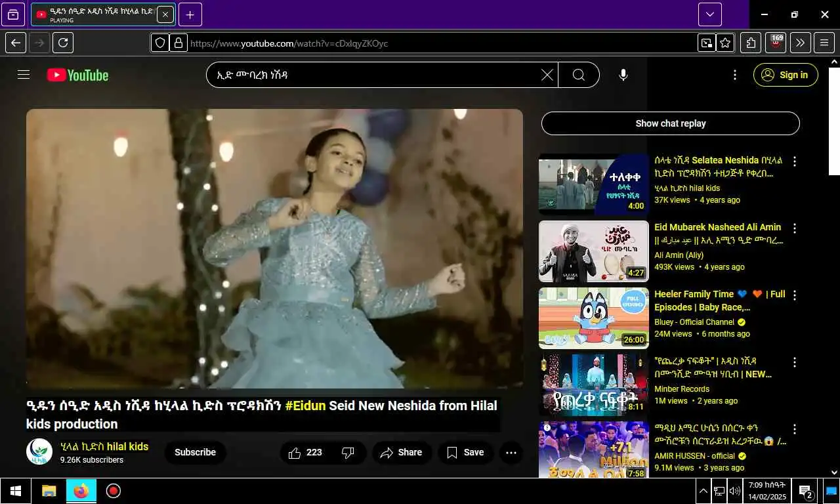Screen dimensions: 840x504
Task: Start voice search with microphone
Action: coord(623,75)
